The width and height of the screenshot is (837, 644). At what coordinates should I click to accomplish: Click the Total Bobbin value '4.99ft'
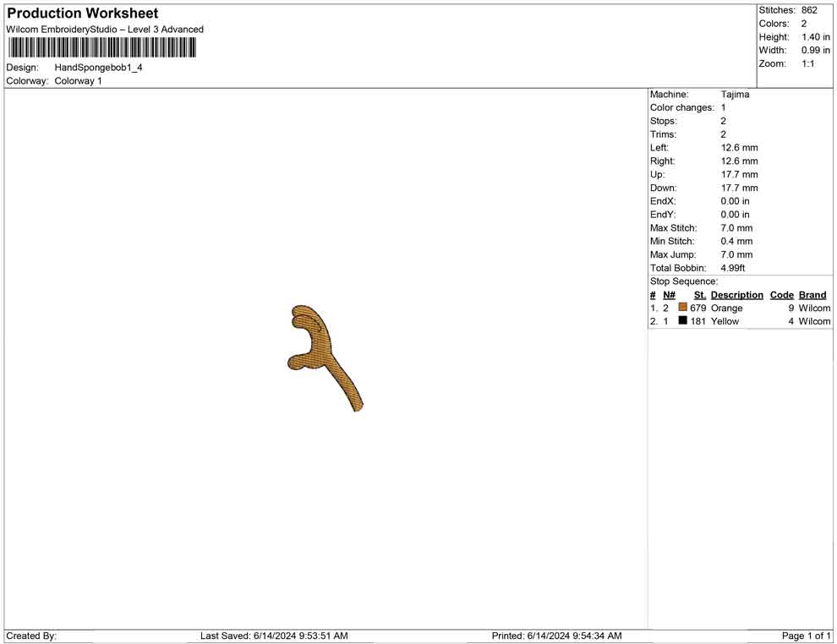point(733,268)
